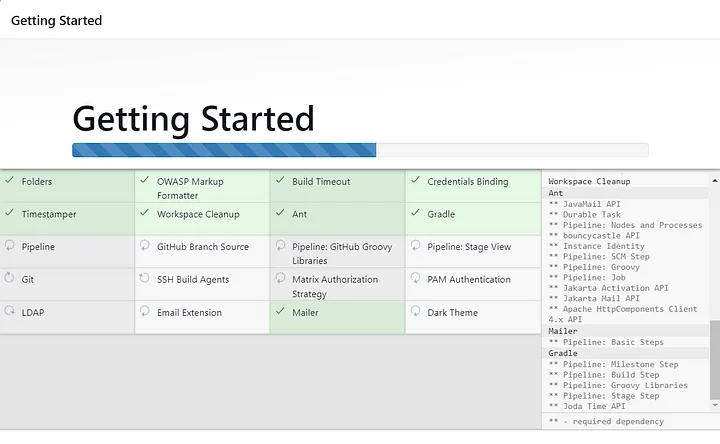The height and width of the screenshot is (444, 720).
Task: Select the Build Timeout plugin name
Action: click(321, 182)
